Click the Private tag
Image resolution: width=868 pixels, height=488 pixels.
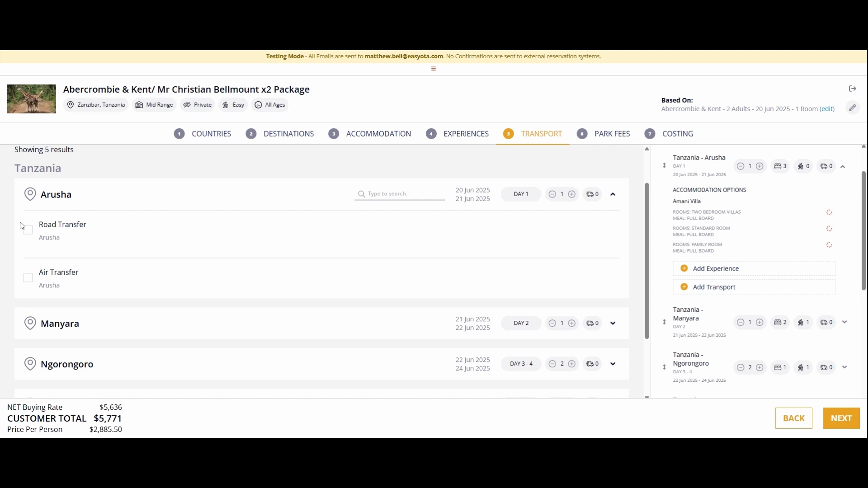(198, 105)
